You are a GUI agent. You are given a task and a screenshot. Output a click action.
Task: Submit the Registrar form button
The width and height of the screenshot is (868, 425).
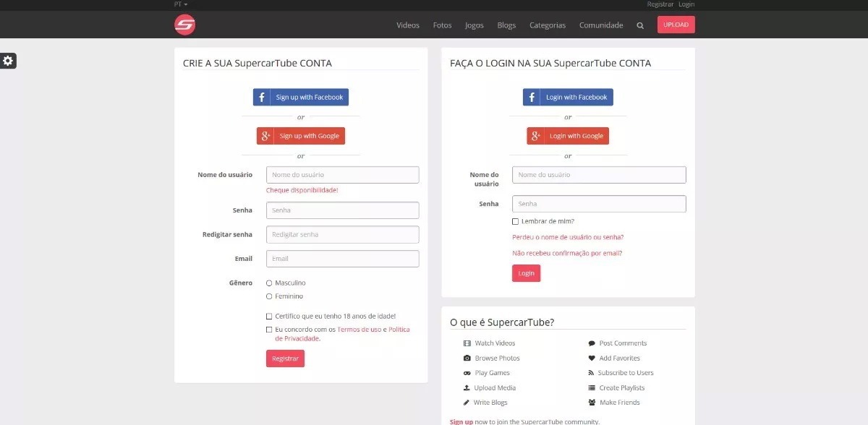click(285, 359)
